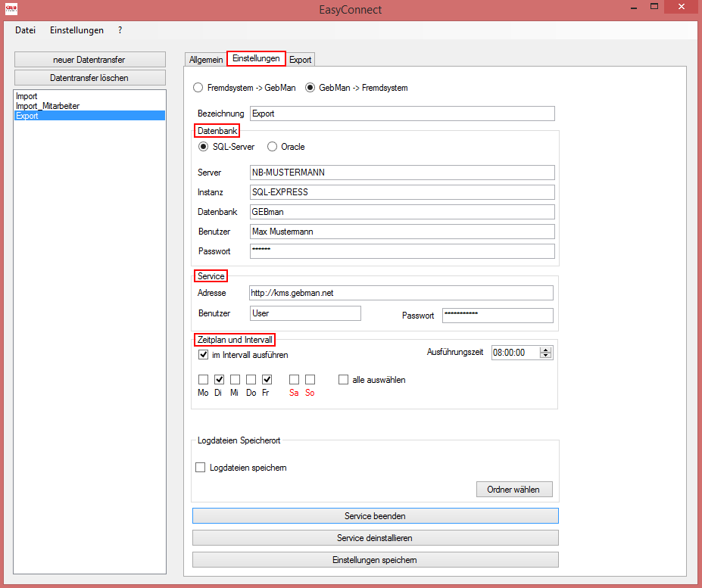702x588 pixels.
Task: Switch to the Export tab
Action: point(301,58)
